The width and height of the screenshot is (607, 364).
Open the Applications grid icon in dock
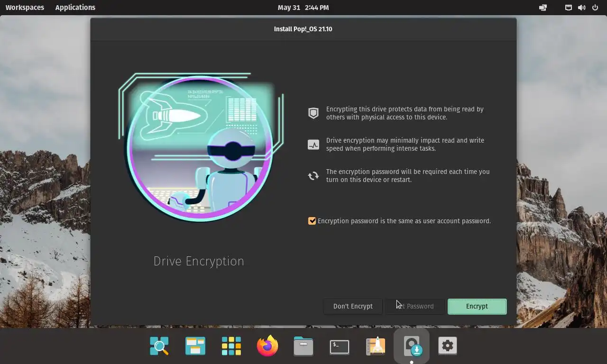(231, 346)
